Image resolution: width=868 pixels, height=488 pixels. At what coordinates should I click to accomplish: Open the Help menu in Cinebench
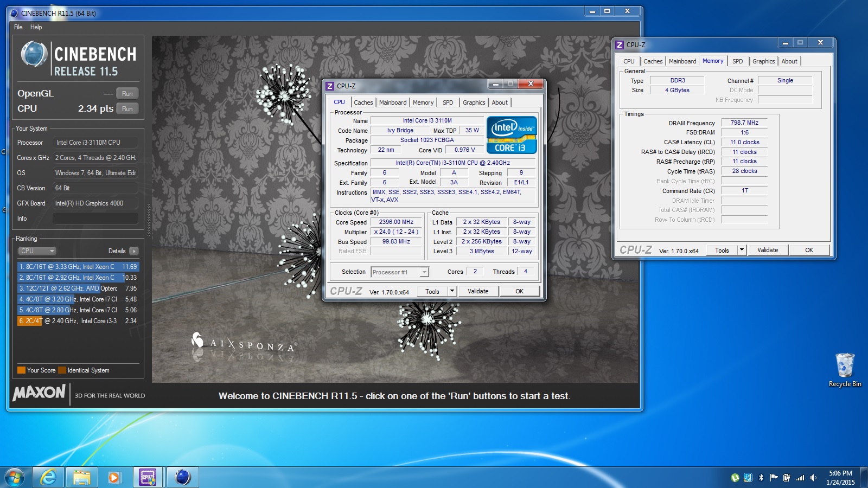click(x=36, y=27)
